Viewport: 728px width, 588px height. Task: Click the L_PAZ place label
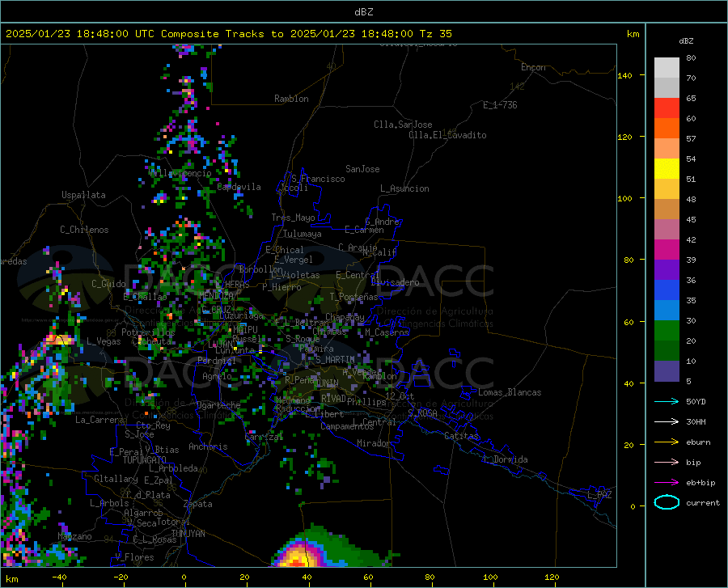point(600,495)
